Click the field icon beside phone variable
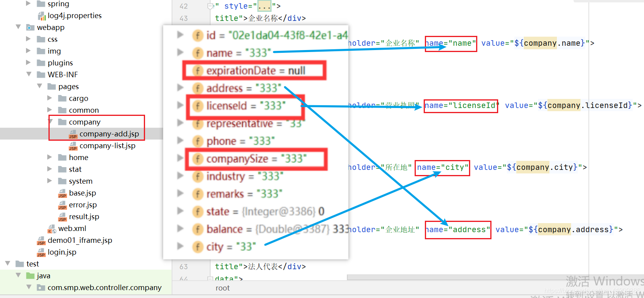 click(x=198, y=141)
